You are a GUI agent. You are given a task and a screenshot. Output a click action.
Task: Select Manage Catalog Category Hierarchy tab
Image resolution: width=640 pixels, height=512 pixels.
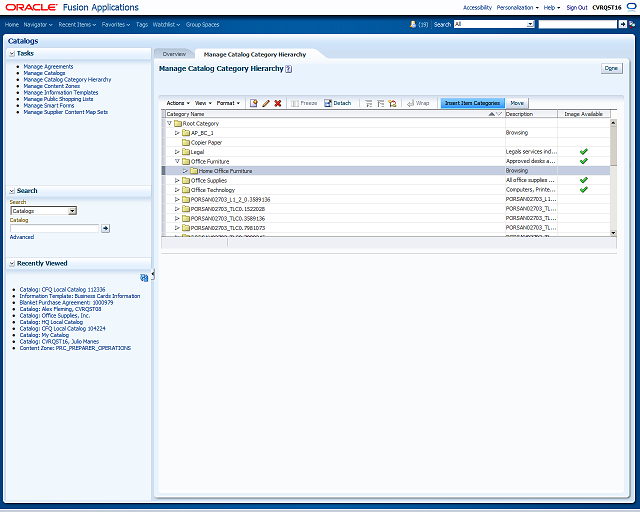click(255, 54)
